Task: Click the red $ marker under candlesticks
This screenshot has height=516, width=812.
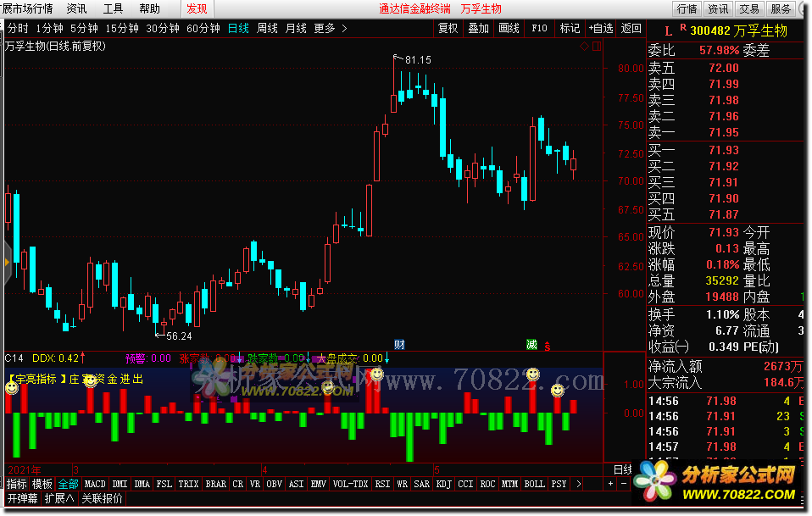Action: click(x=548, y=347)
